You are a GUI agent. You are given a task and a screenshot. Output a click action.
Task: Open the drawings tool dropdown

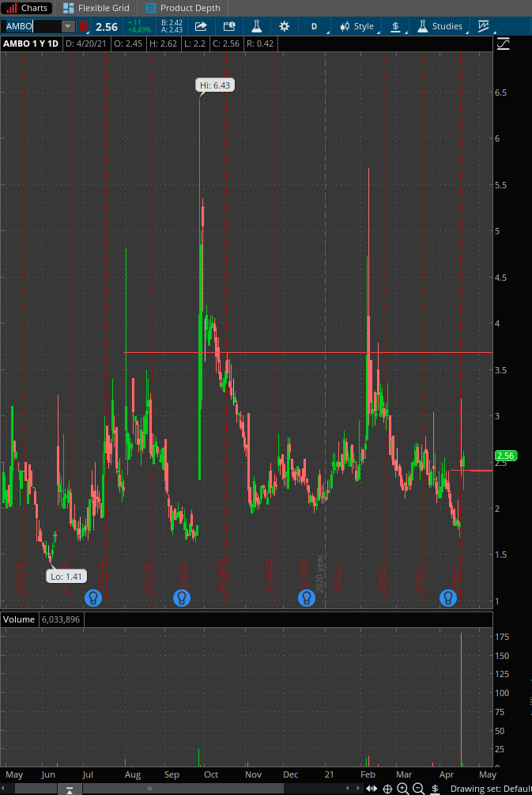tap(484, 26)
